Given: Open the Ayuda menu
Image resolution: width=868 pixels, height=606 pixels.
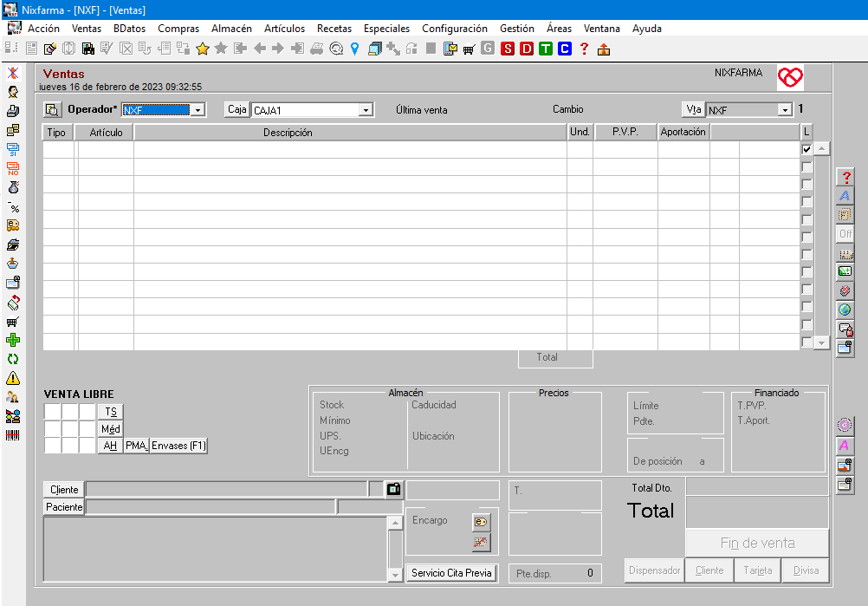Looking at the screenshot, I should click(x=646, y=29).
